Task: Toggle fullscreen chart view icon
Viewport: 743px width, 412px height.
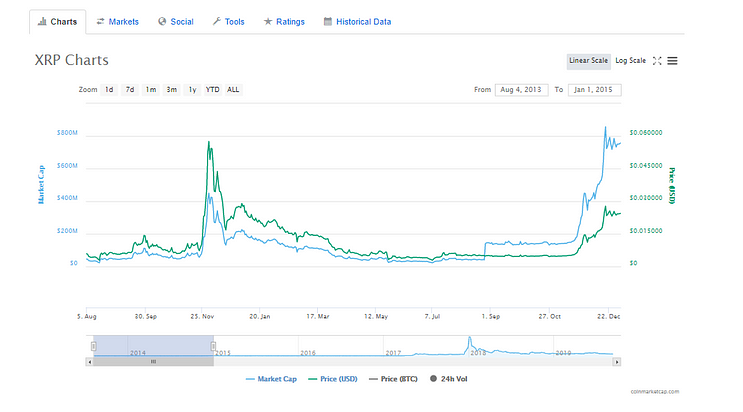Action: coord(657,61)
